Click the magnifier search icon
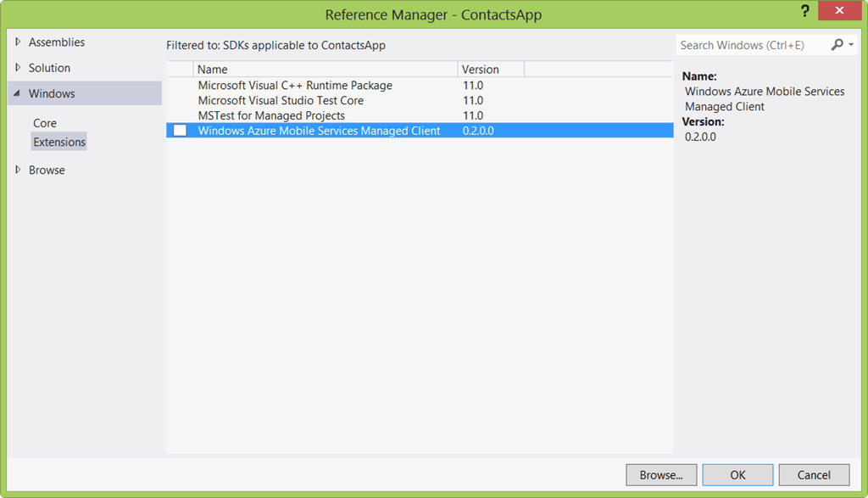 [x=837, y=44]
